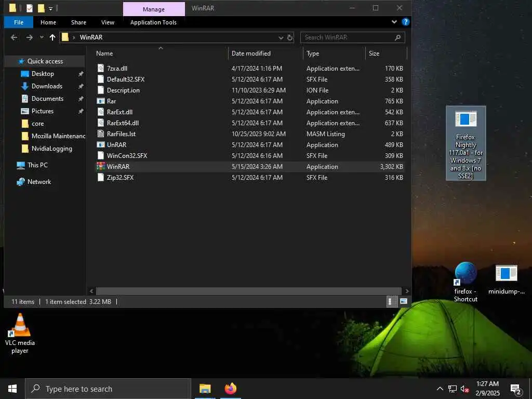Screen dimensions: 532x399
Task: Open NvidiaLogging folder in sidebar
Action: pyautogui.click(x=51, y=149)
